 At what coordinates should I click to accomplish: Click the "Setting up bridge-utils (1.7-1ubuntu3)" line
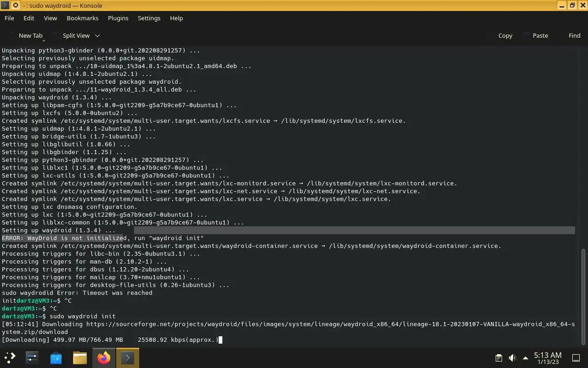[79, 136]
